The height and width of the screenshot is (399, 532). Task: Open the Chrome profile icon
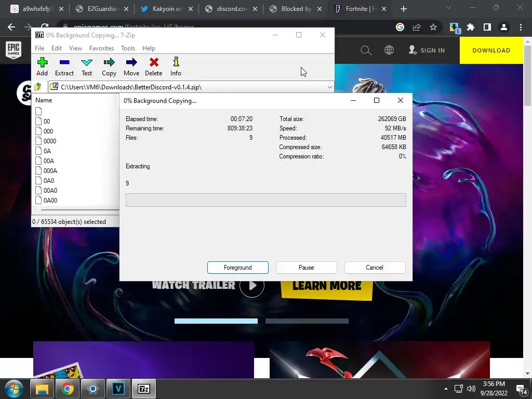[x=504, y=27]
